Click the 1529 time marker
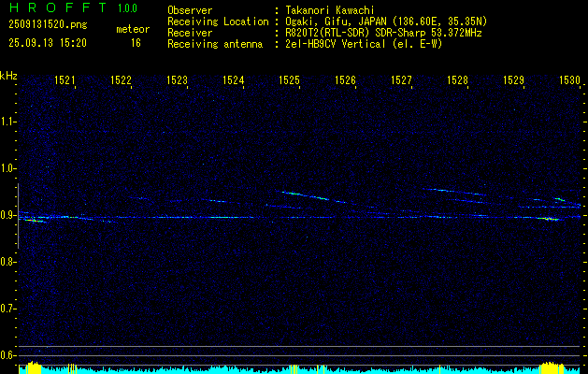 point(514,79)
